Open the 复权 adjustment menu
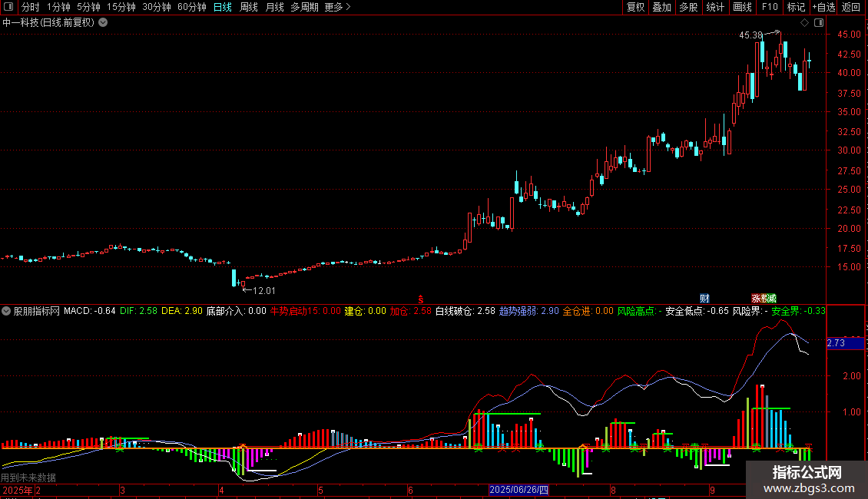 (635, 7)
